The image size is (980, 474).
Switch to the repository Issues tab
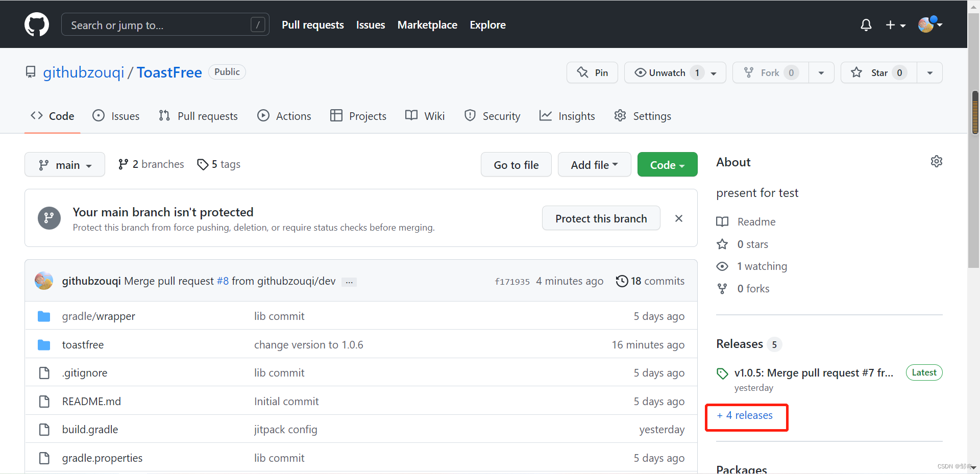tap(116, 116)
